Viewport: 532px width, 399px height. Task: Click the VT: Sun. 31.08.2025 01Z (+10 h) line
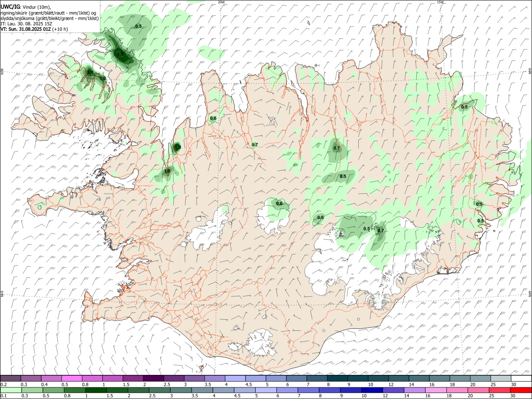[x=34, y=29]
